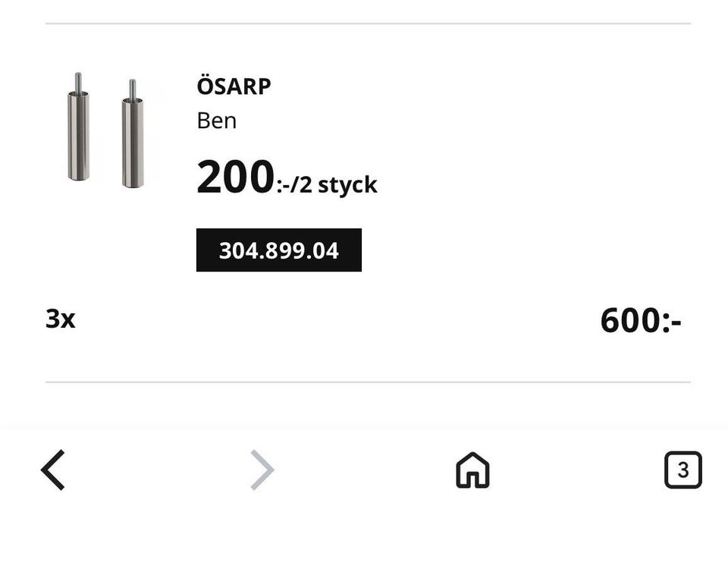Image resolution: width=728 pixels, height=575 pixels.
Task: Click the threaded bolt atop the left leg
Action: [78, 82]
